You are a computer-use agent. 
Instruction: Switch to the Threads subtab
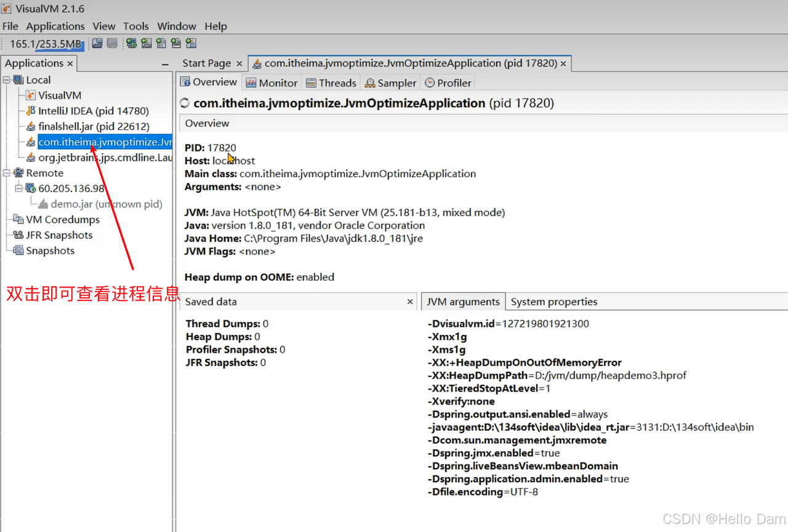tap(331, 83)
